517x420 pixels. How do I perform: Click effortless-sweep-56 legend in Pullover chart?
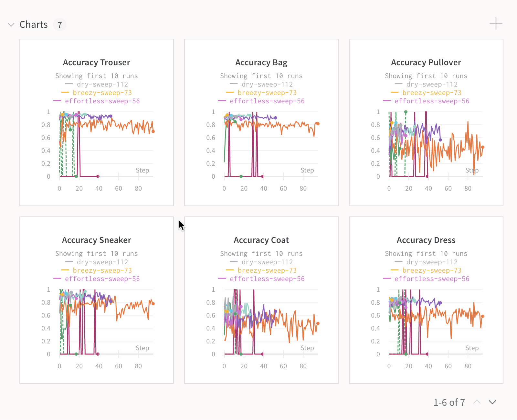432,101
